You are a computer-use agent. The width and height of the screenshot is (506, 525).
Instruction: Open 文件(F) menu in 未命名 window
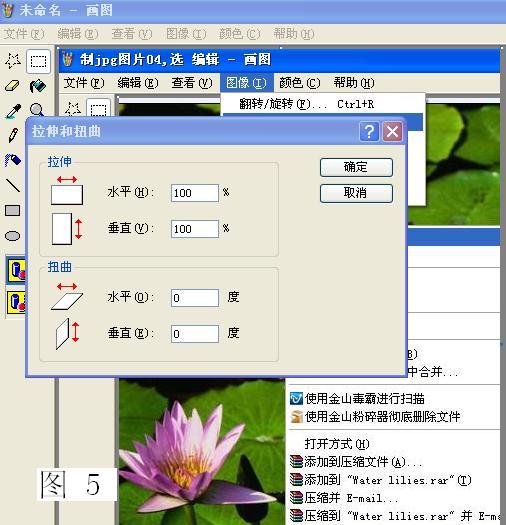[x=24, y=34]
